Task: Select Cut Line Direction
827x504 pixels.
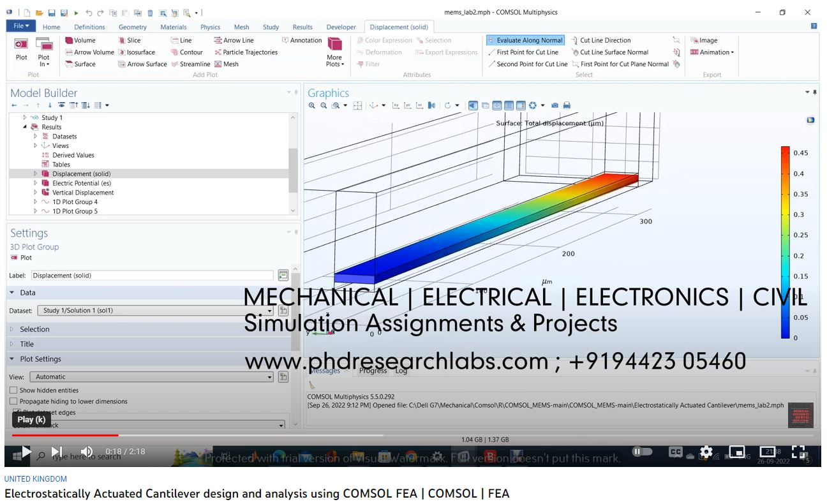Action: 601,40
